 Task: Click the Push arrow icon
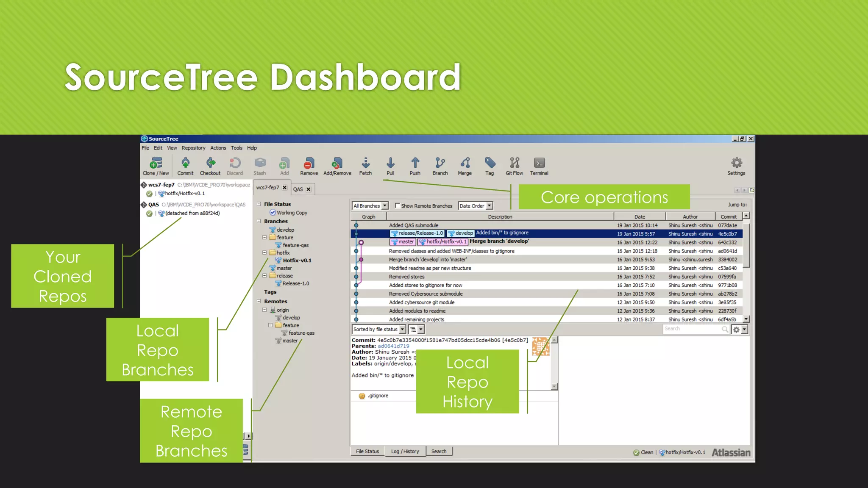coord(415,164)
